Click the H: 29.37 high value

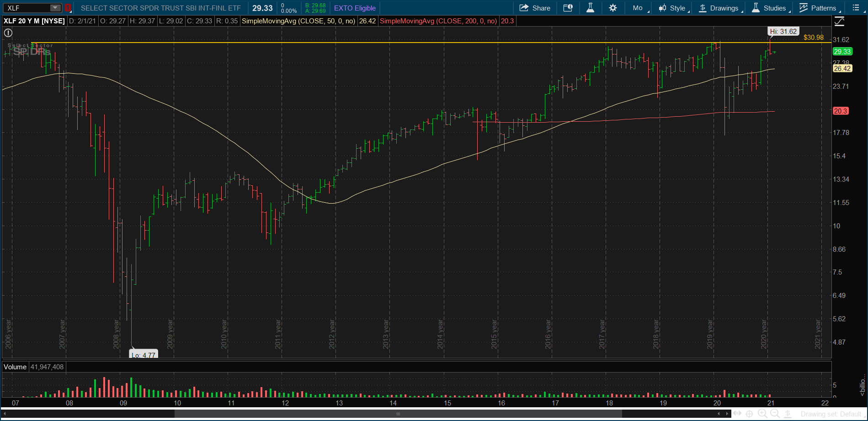pyautogui.click(x=142, y=21)
